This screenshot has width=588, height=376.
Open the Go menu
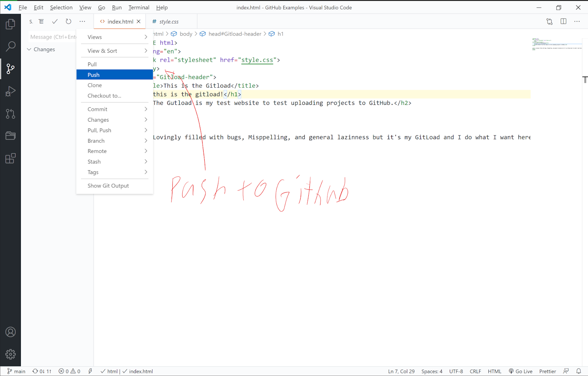coord(102,7)
